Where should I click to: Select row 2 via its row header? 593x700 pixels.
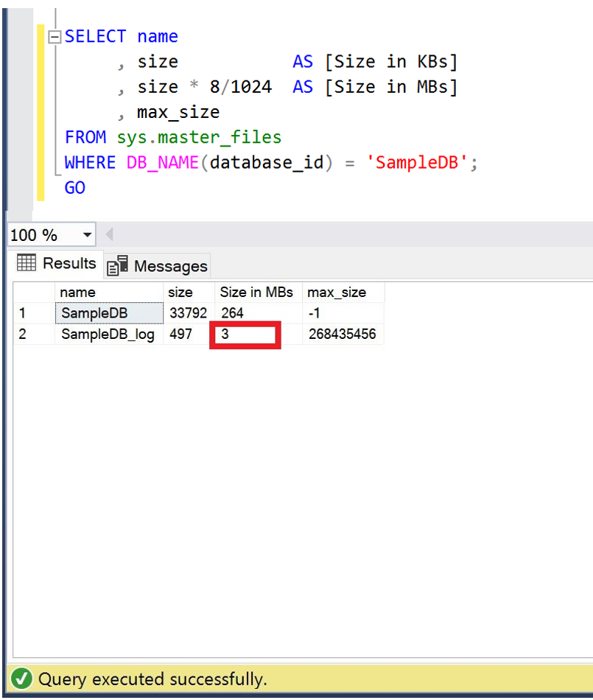(33, 335)
